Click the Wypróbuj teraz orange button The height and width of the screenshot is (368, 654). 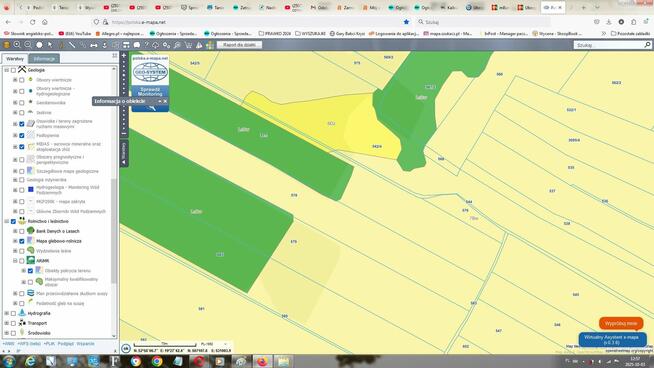tap(621, 323)
